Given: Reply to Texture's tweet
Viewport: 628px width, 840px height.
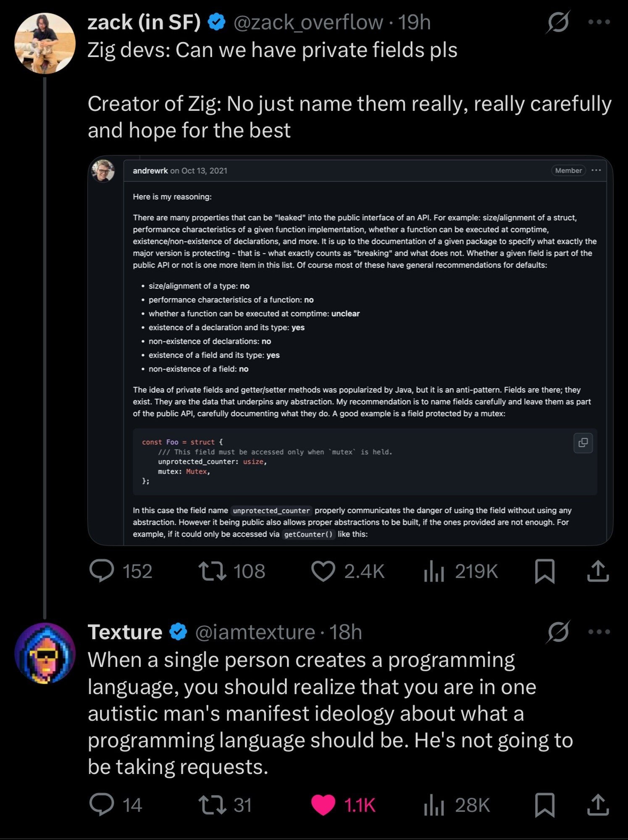Looking at the screenshot, I should (x=102, y=805).
